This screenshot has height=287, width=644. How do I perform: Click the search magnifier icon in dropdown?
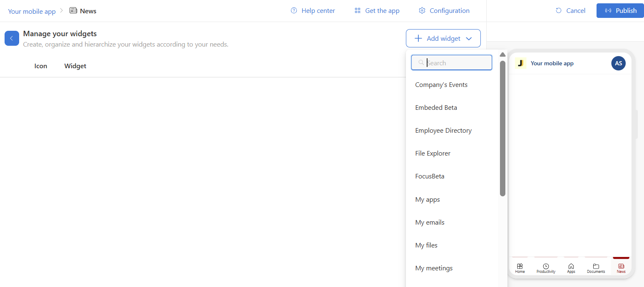(x=421, y=63)
